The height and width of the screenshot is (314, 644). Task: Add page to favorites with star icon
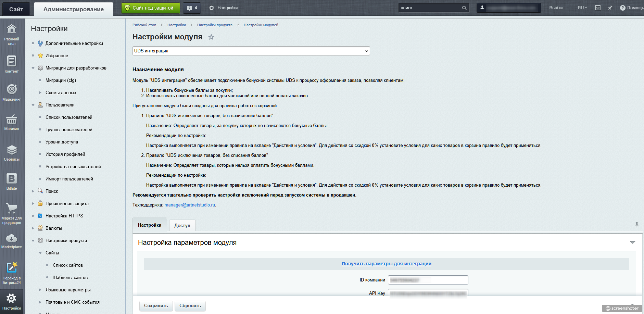click(211, 37)
